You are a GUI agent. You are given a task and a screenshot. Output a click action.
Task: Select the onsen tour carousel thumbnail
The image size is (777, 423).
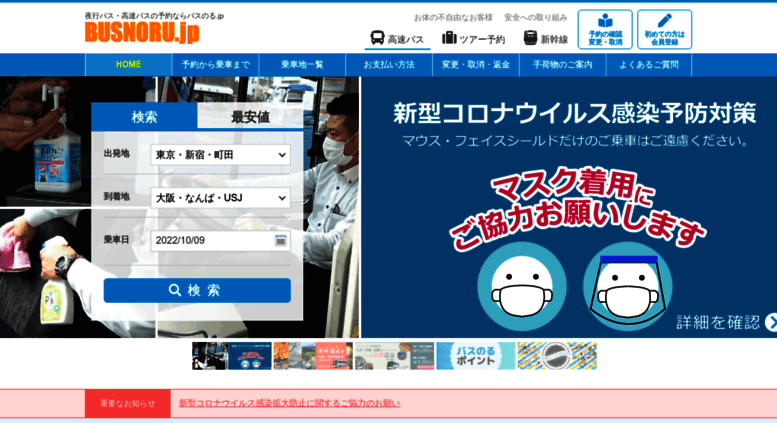tap(394, 356)
